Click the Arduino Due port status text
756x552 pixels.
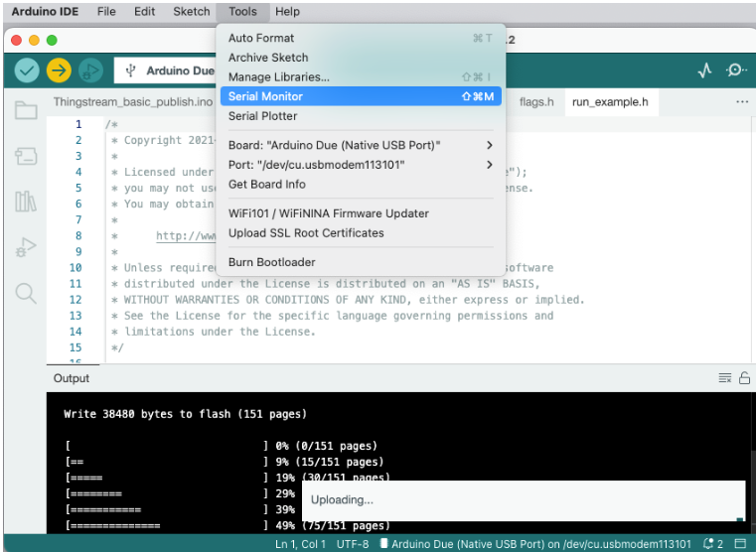click(x=535, y=544)
